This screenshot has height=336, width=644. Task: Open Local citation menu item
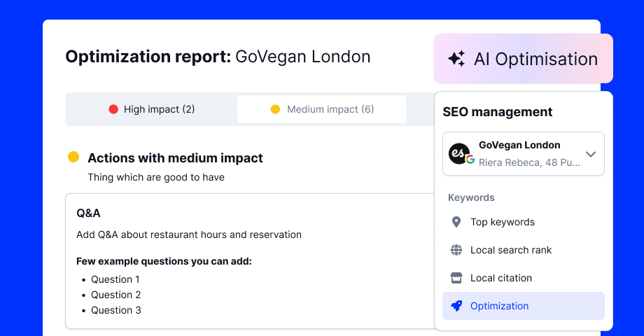click(500, 278)
